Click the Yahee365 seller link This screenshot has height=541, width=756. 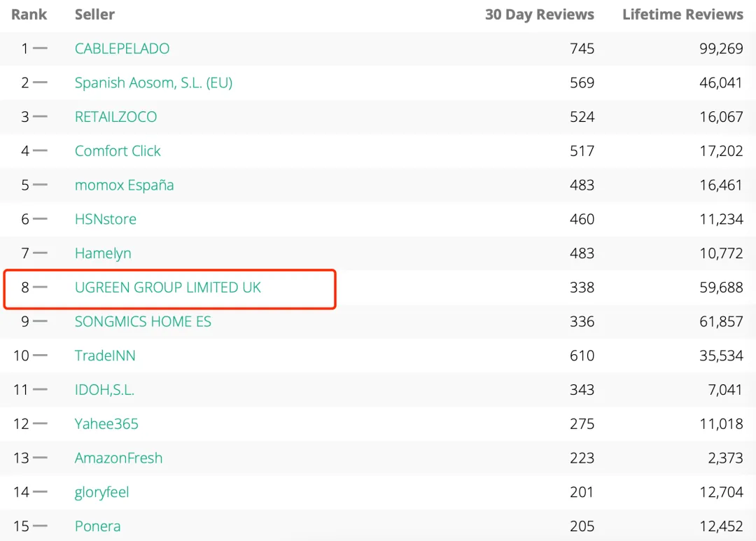pyautogui.click(x=106, y=424)
